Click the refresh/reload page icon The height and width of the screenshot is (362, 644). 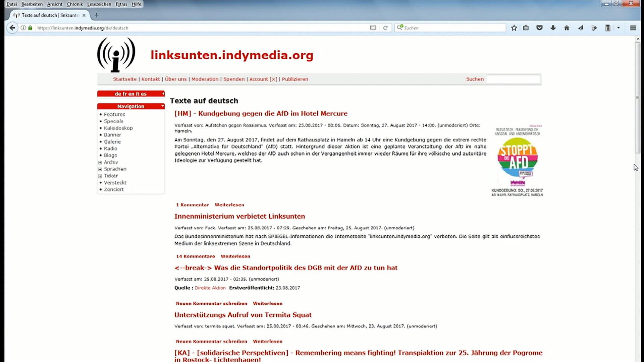[386, 28]
